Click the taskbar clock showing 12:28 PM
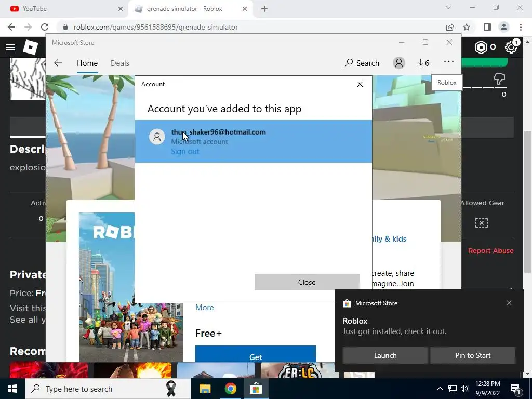Screen dimensions: 532x399 (487, 389)
